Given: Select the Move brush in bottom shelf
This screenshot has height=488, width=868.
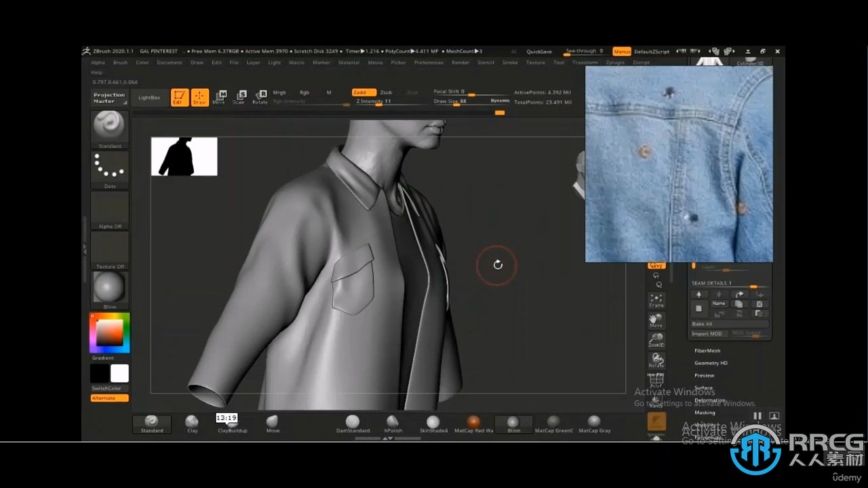Looking at the screenshot, I should point(273,424).
